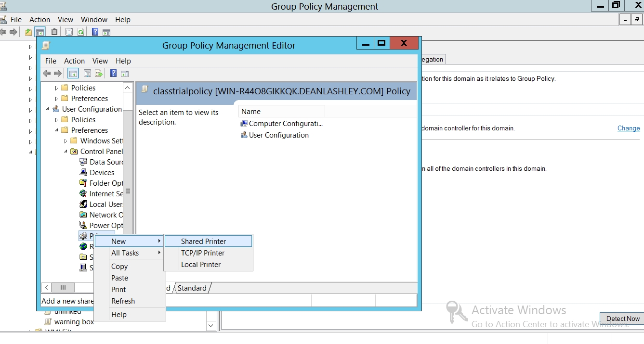Switch to the Standard tab
The image size is (644, 344).
pos(192,288)
